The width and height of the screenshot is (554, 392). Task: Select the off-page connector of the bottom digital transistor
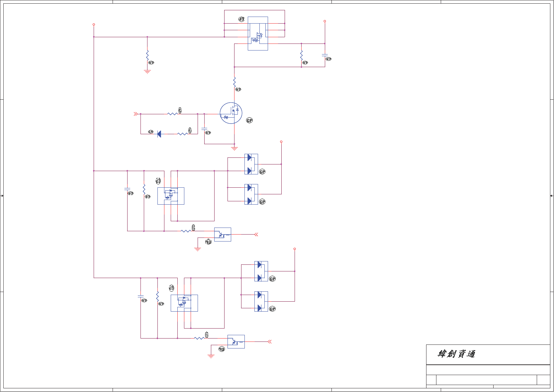(x=270, y=342)
